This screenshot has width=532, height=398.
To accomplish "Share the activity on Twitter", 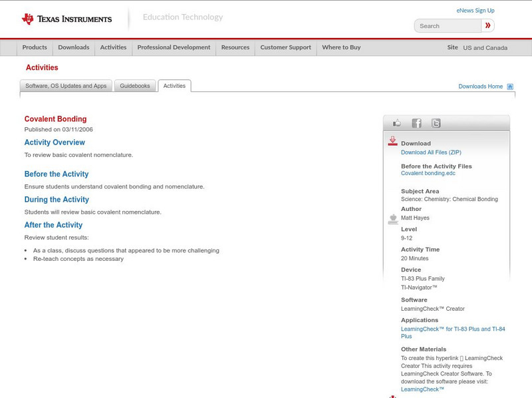I will (x=436, y=123).
